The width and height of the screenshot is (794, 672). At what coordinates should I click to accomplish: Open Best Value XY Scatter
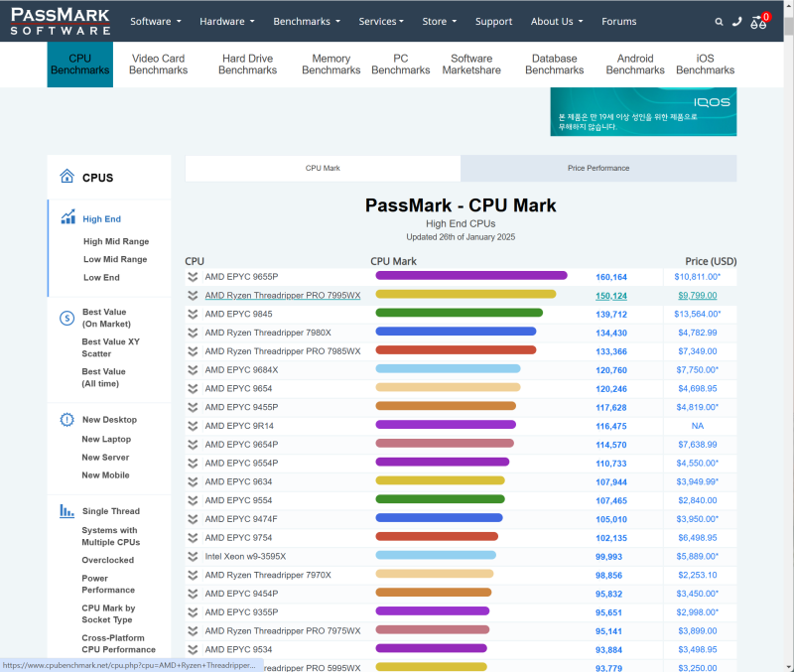110,347
